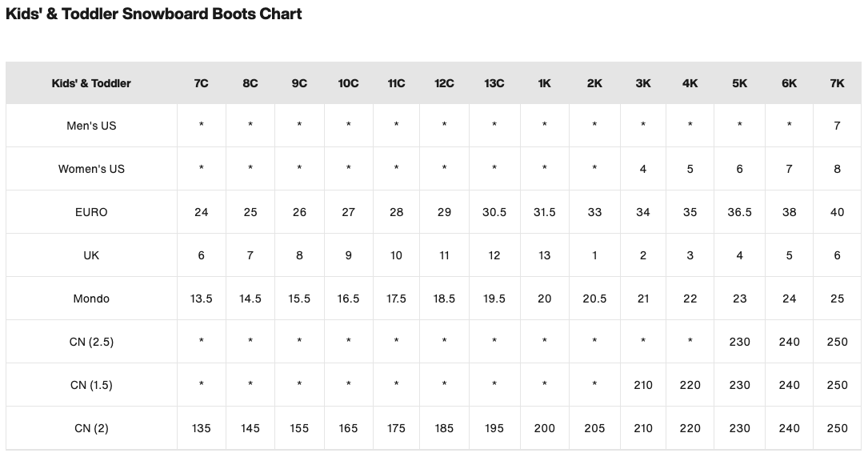Click the Kids' & Toddler Snowboard Boots Chart title
Screen dimensions: 868x457
point(154,14)
